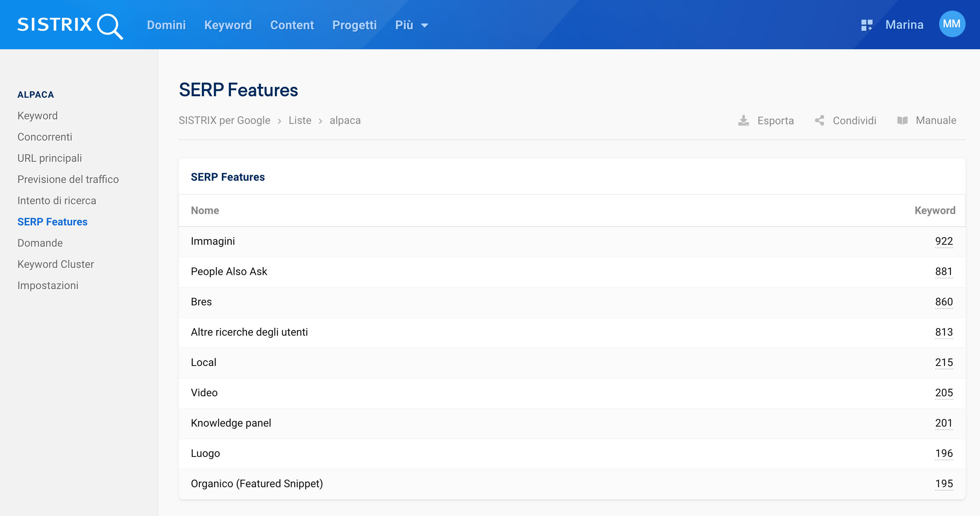Click the Condividi share icon
The width and height of the screenshot is (980, 516).
click(x=820, y=120)
